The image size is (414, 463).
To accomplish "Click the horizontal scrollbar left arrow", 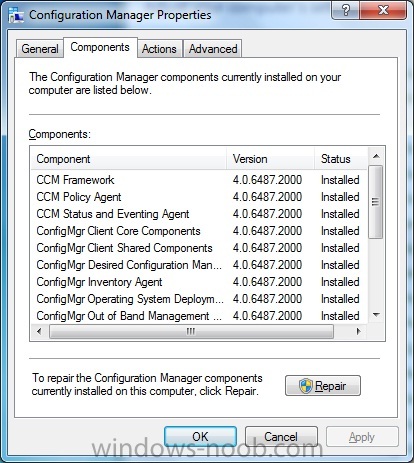I will point(39,332).
